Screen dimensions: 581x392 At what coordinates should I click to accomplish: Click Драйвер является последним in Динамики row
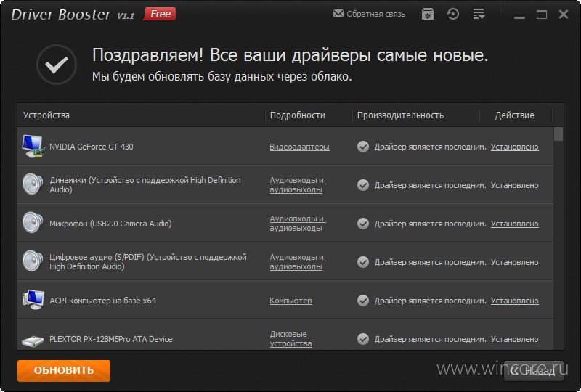click(430, 185)
